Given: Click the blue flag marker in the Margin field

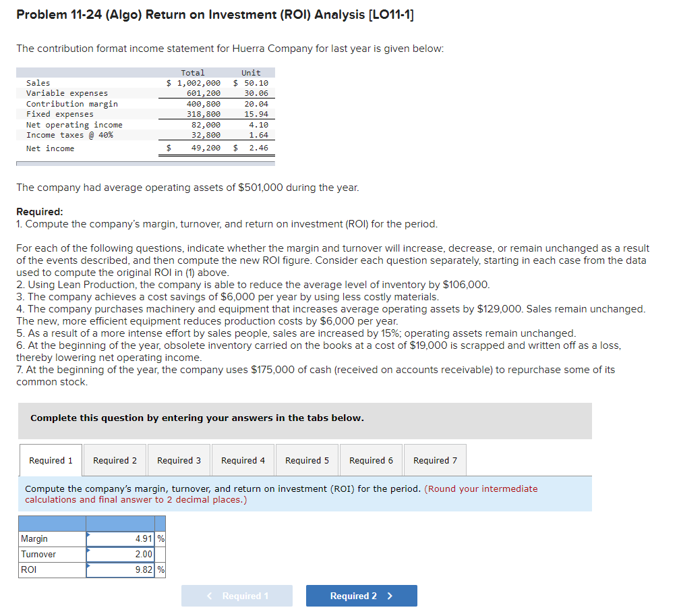Looking at the screenshot, I should pos(88,535).
